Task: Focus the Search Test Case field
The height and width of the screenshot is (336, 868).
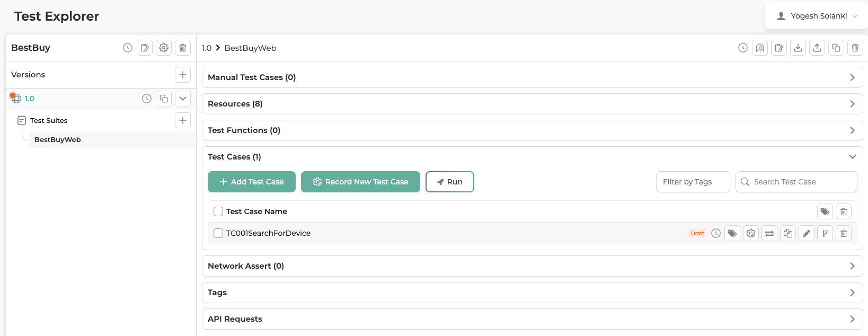Action: (x=796, y=182)
